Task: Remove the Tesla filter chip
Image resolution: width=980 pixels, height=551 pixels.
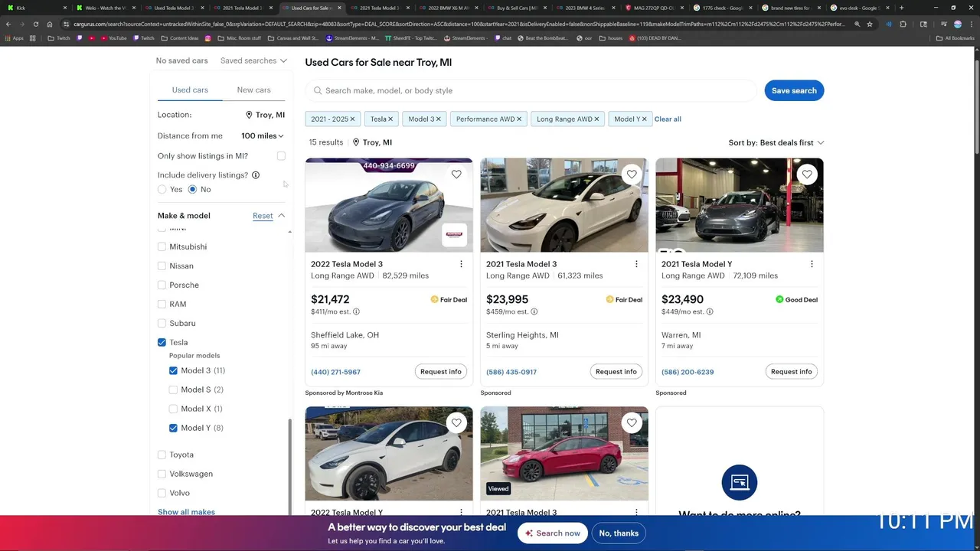Action: [390, 119]
